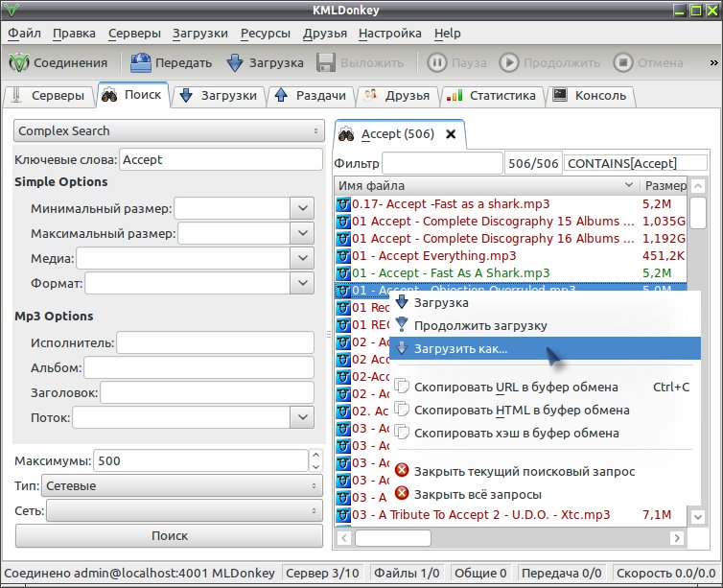
Task: Open the Друзья menu
Action: [x=325, y=34]
